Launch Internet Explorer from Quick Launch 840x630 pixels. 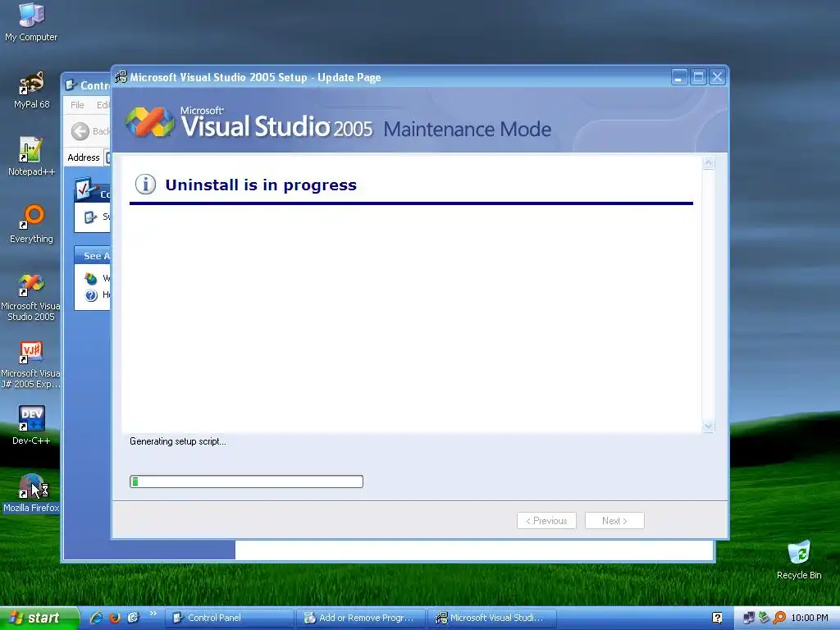click(x=97, y=618)
